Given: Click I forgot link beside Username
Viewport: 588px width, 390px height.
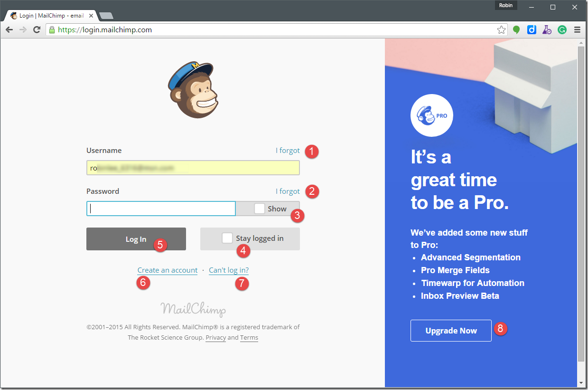Looking at the screenshot, I should pos(288,151).
